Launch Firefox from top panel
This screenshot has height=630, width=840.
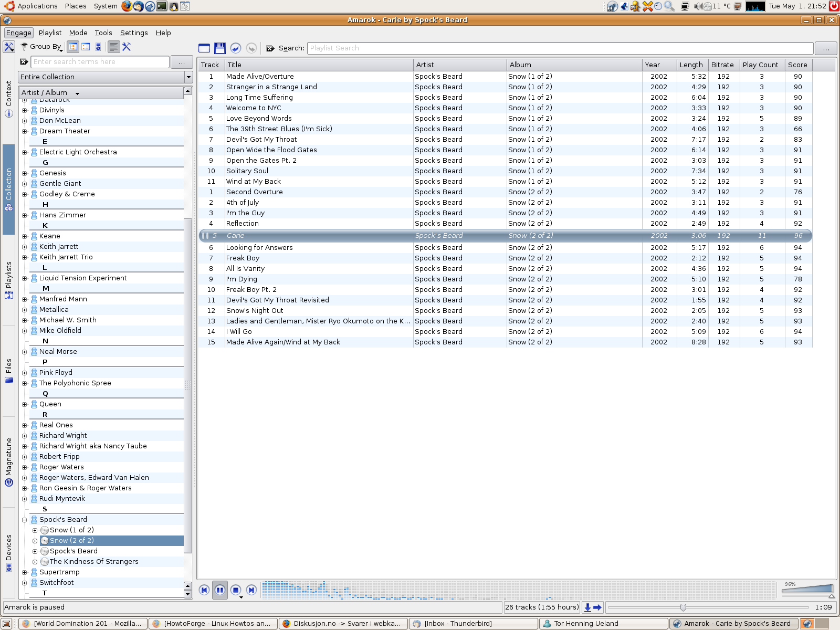pyautogui.click(x=127, y=6)
